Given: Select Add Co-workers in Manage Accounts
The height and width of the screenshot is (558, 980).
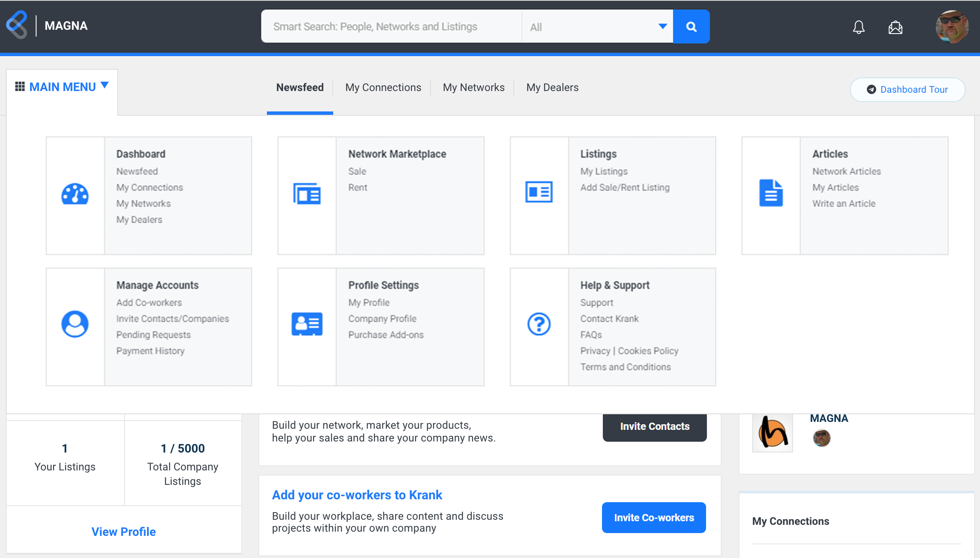Looking at the screenshot, I should 149,303.
